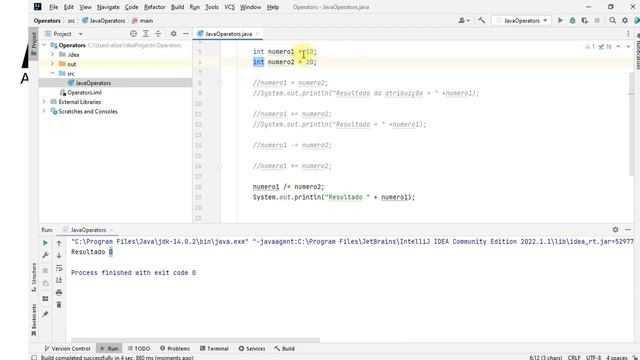Screen dimensions: 640x360
Task: Expand all icon in Project panel
Action: [x=146, y=34]
